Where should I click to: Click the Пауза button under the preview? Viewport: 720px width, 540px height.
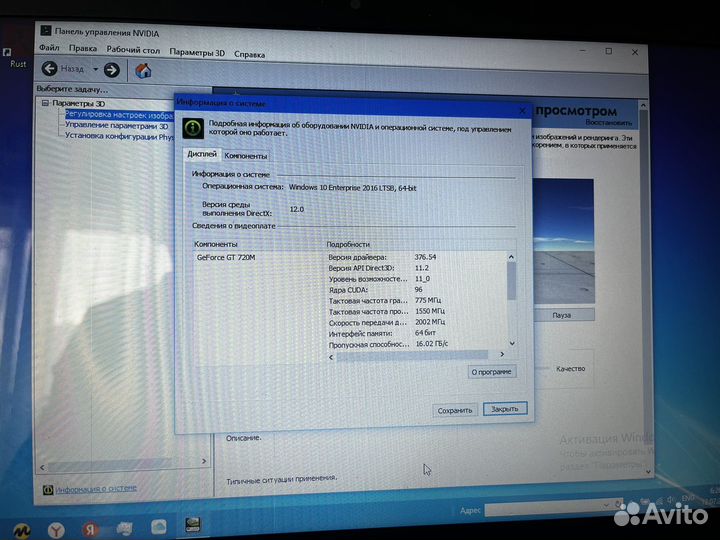pyautogui.click(x=562, y=315)
